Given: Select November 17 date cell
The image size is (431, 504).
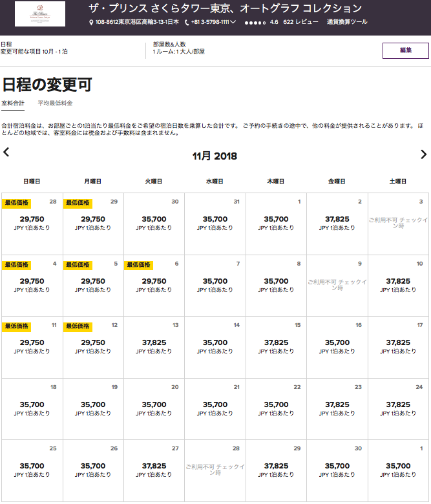Looking at the screenshot, I should (398, 347).
